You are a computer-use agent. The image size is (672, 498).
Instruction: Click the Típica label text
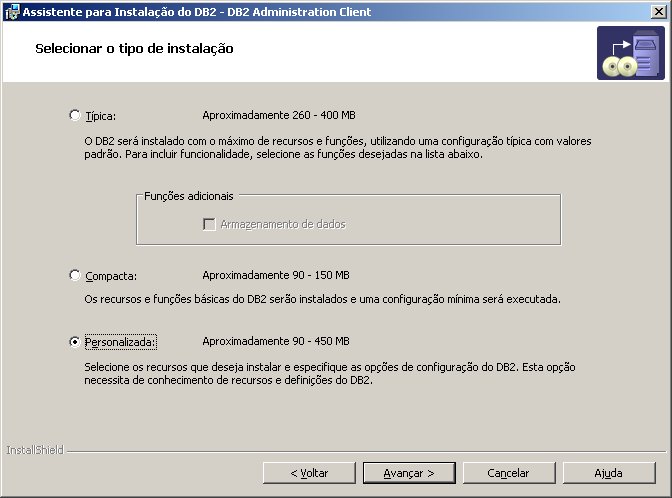click(x=101, y=116)
